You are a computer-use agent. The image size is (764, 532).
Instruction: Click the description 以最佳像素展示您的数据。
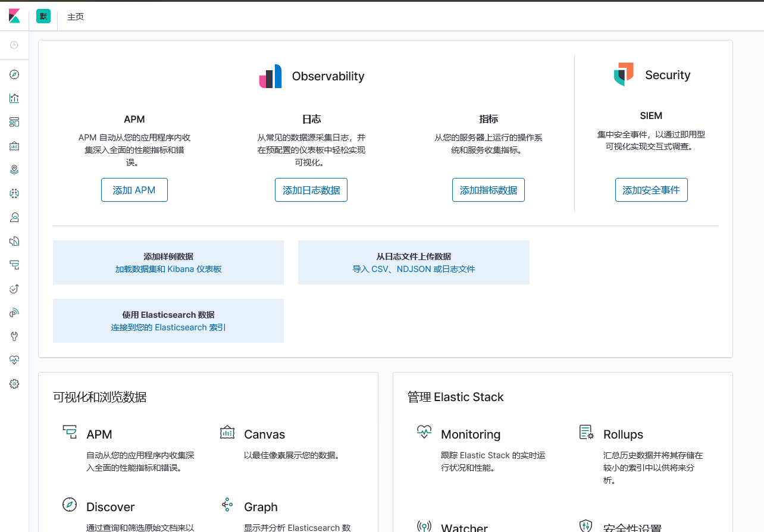[293, 456]
